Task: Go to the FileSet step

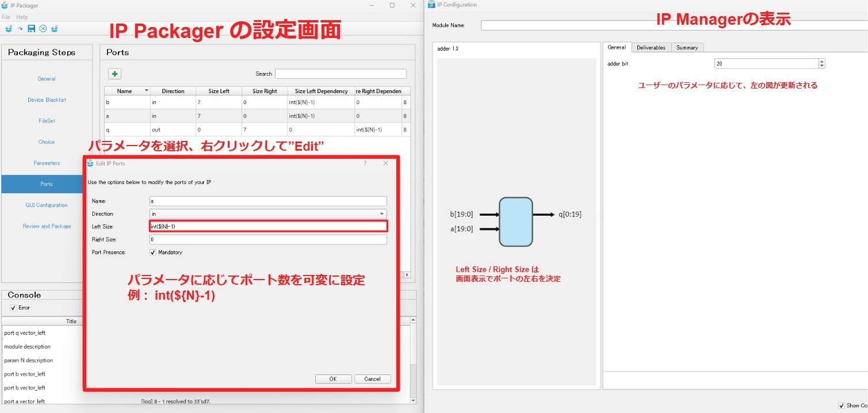Action: click(x=47, y=121)
